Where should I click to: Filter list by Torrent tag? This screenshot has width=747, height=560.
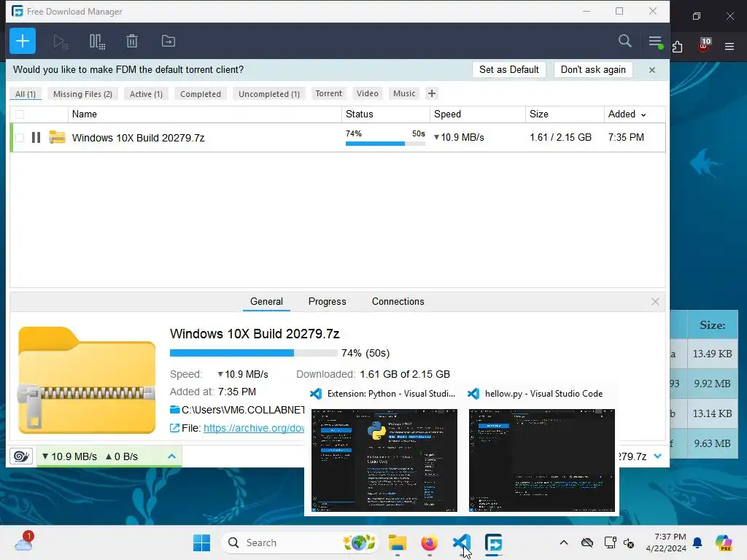tap(329, 93)
